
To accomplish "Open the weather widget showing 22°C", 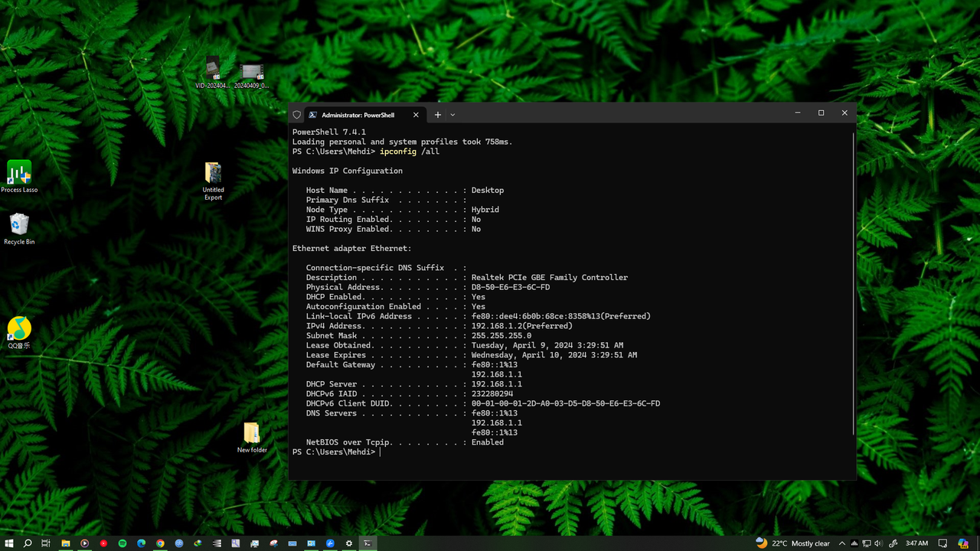I will click(792, 543).
